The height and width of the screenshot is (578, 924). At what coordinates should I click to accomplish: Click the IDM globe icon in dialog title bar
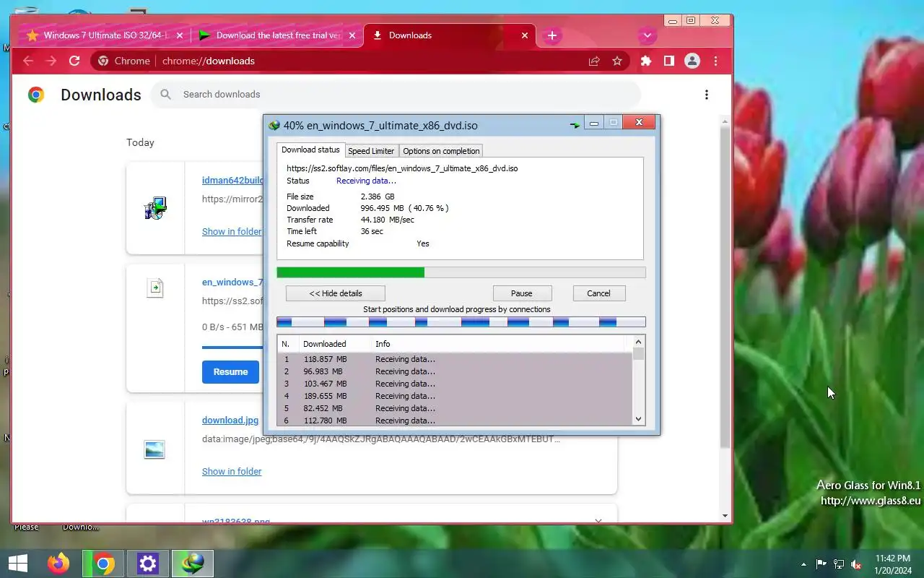274,125
